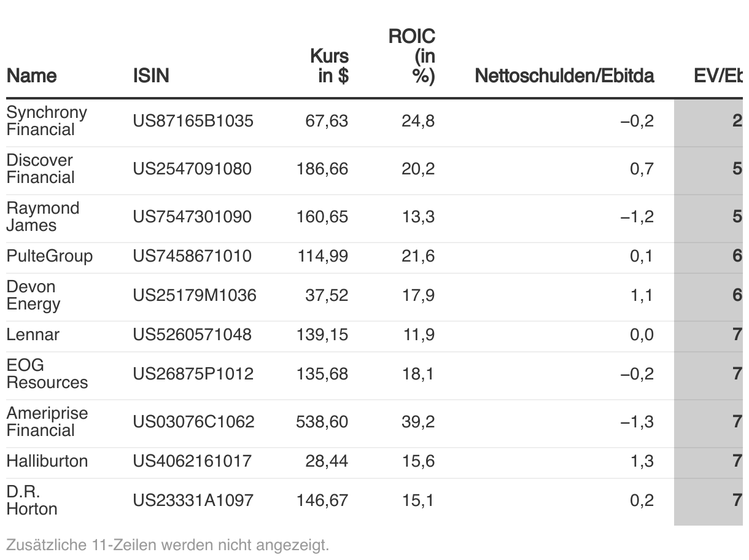Sort by the Kurs in $ column header
The height and width of the screenshot is (560, 749).
click(x=330, y=66)
